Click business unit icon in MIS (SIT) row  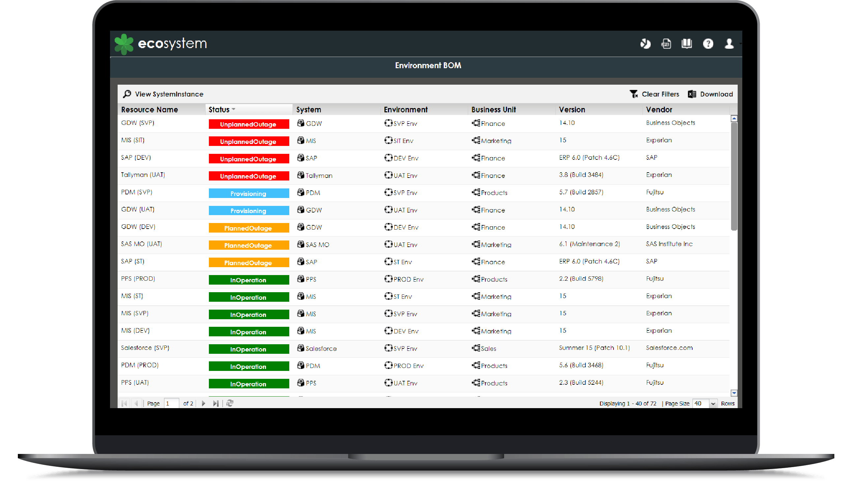(476, 140)
